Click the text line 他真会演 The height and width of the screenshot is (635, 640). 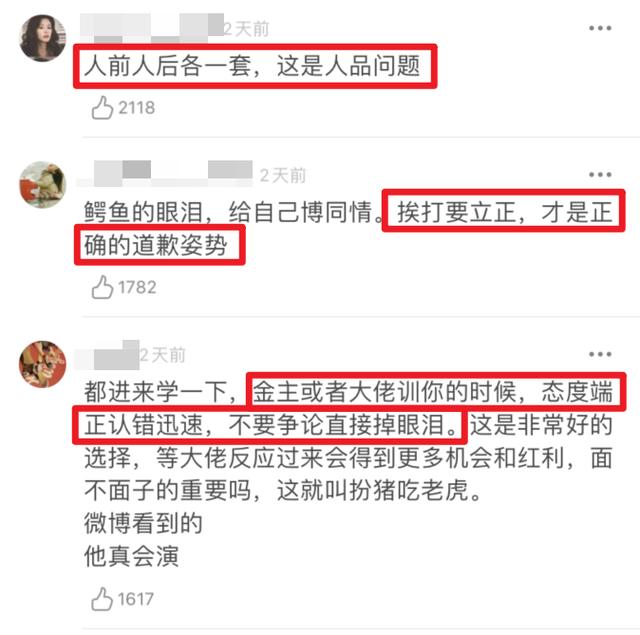(131, 556)
